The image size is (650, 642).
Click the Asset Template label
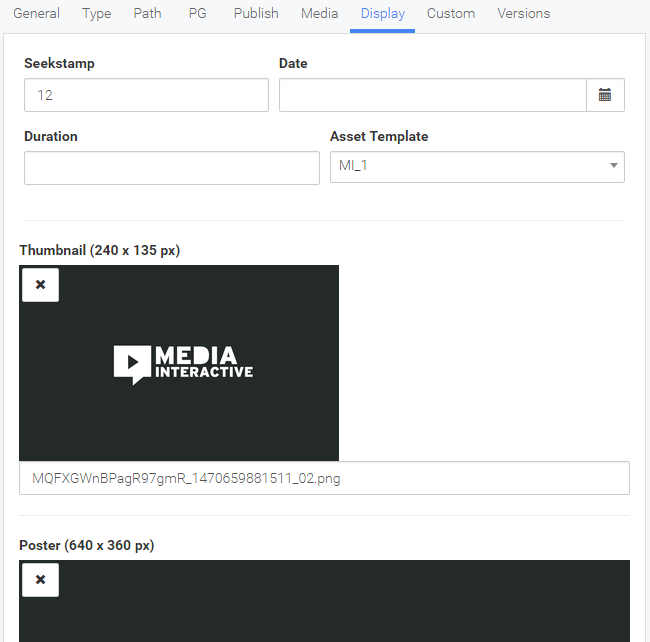379,136
